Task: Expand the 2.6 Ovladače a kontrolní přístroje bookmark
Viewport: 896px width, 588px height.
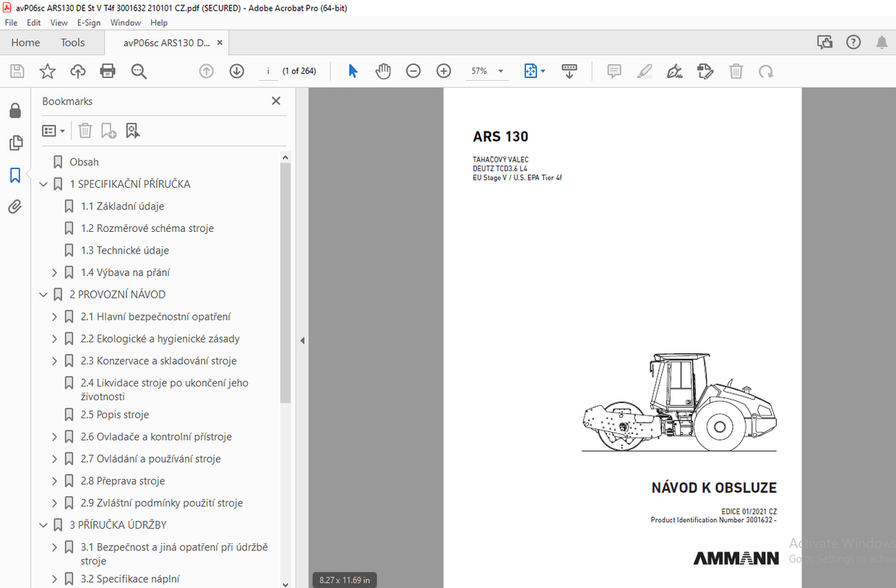Action: 54,436
